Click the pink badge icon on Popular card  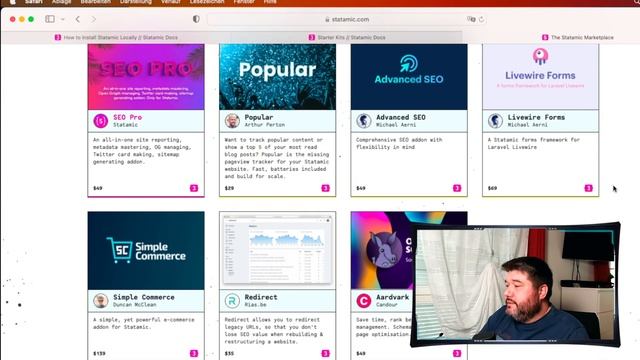tap(325, 188)
